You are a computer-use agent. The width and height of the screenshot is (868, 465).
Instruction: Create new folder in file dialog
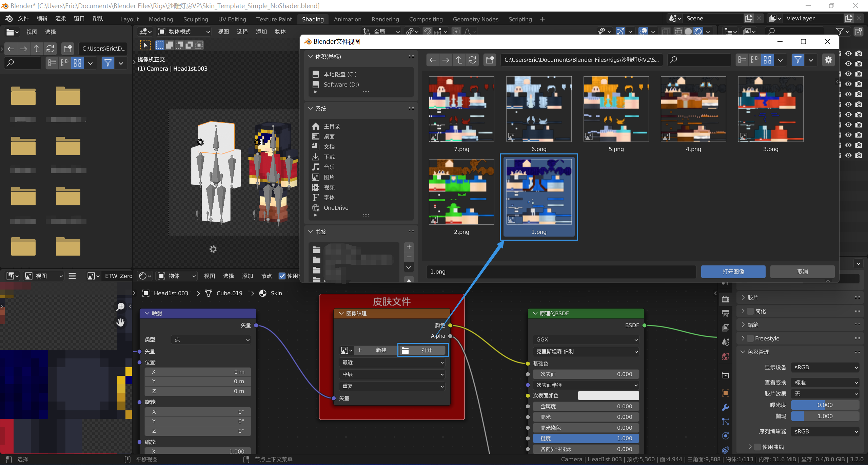[x=490, y=60]
